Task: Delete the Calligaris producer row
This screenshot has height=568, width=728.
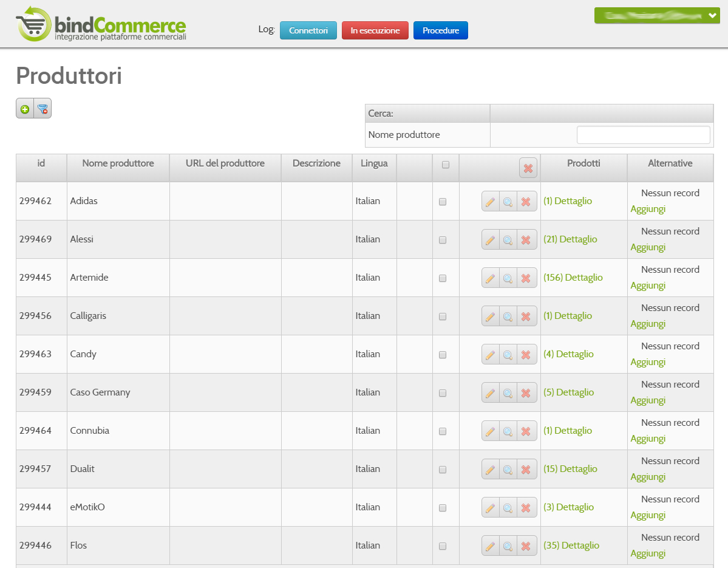Action: 526,317
